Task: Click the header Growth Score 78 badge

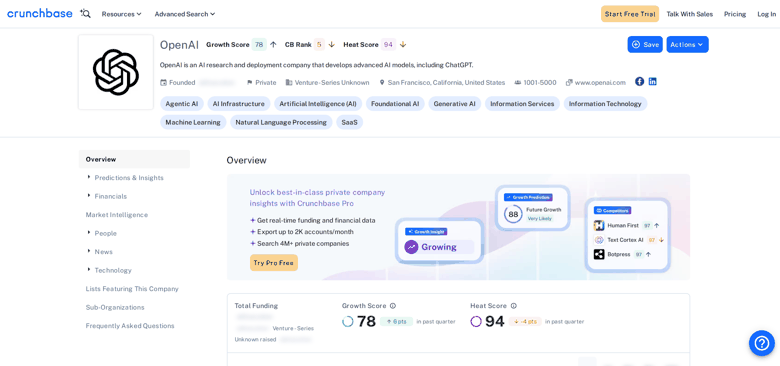Action: [x=259, y=44]
